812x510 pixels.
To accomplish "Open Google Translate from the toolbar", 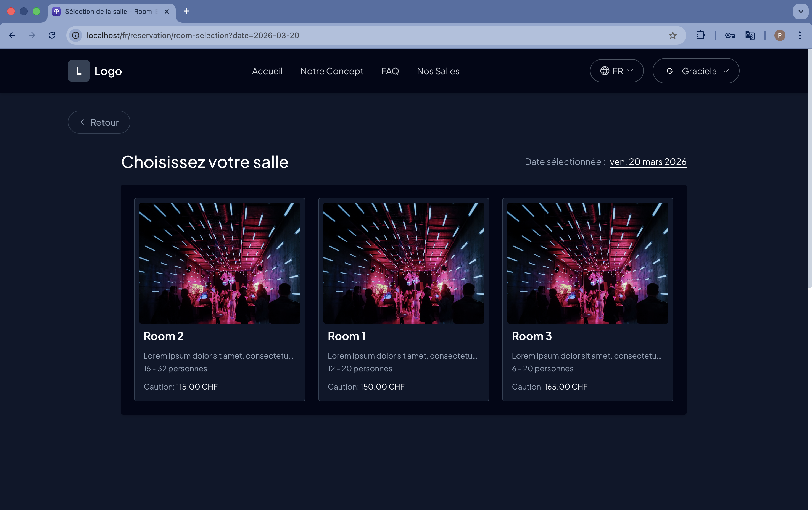I will click(x=750, y=35).
